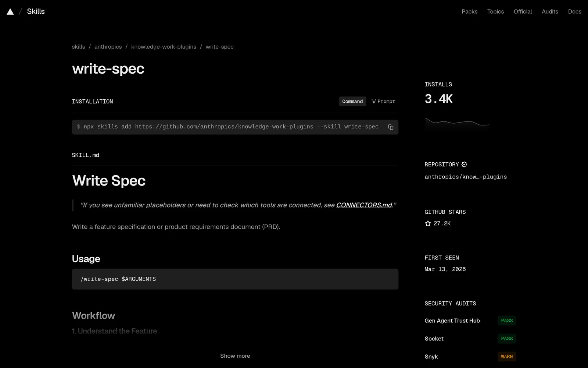The width and height of the screenshot is (588, 368).
Task: Click the Snyk WARN badge
Action: (x=507, y=357)
